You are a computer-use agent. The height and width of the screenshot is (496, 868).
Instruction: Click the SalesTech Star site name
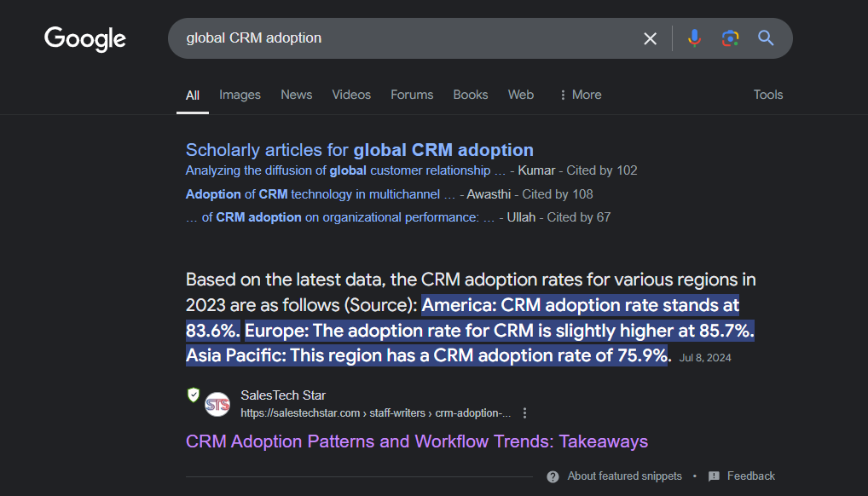[x=283, y=395]
